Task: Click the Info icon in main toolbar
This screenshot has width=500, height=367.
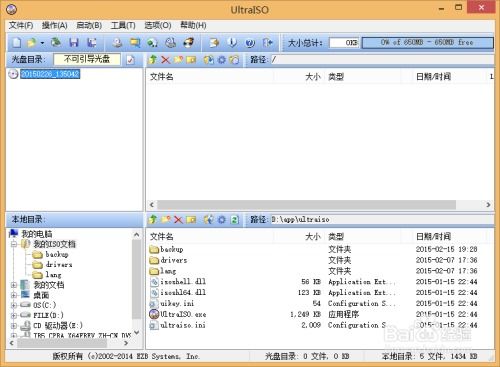Action: pyautogui.click(x=232, y=43)
